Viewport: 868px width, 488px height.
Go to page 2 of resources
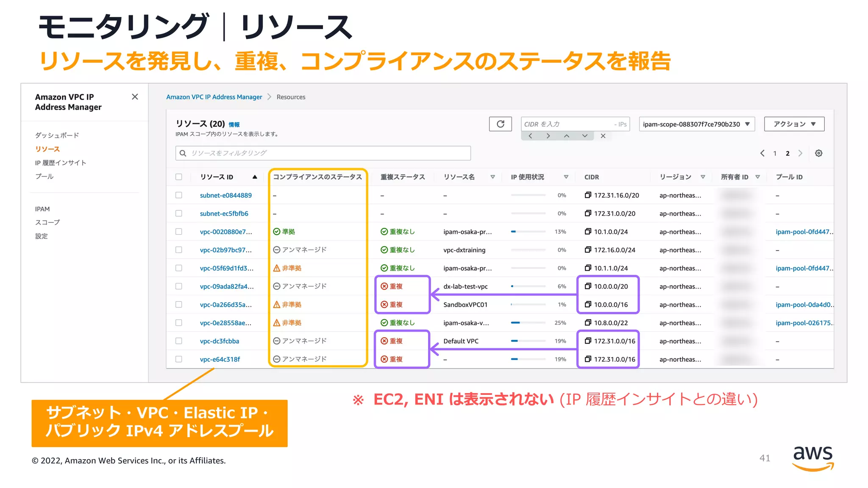pyautogui.click(x=787, y=153)
